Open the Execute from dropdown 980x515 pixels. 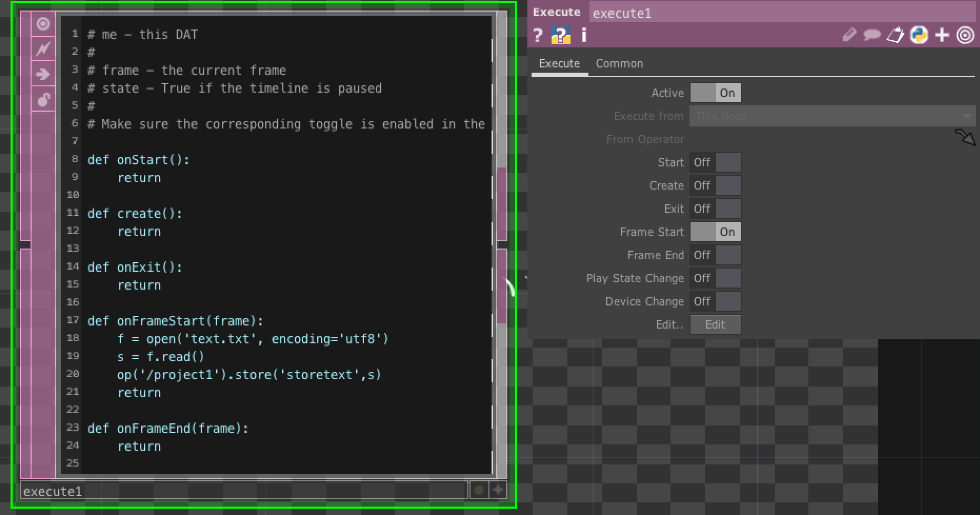point(832,116)
